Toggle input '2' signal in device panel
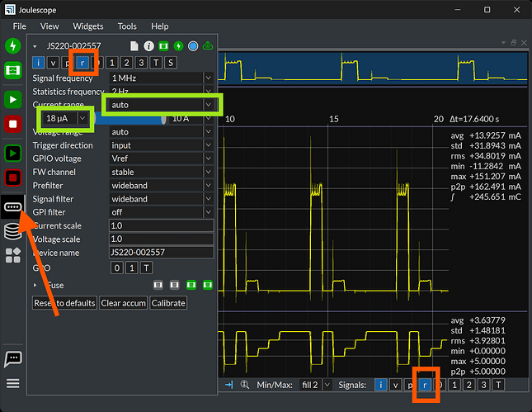This screenshot has width=532, height=412. [x=126, y=63]
